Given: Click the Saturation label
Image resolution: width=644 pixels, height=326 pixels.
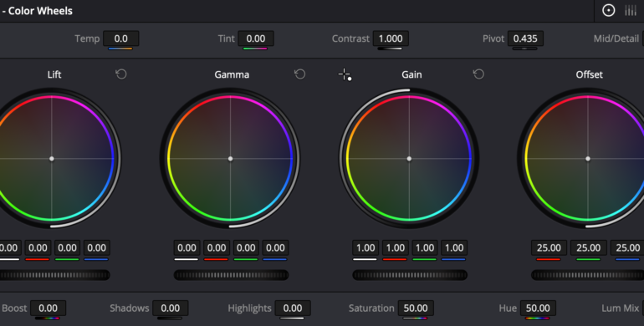Looking at the screenshot, I should point(371,308).
